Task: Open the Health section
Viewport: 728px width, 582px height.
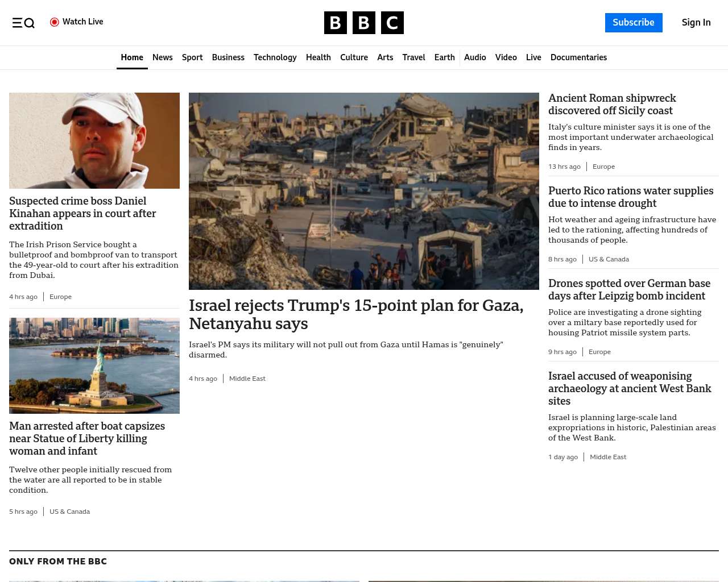Action: point(318,57)
